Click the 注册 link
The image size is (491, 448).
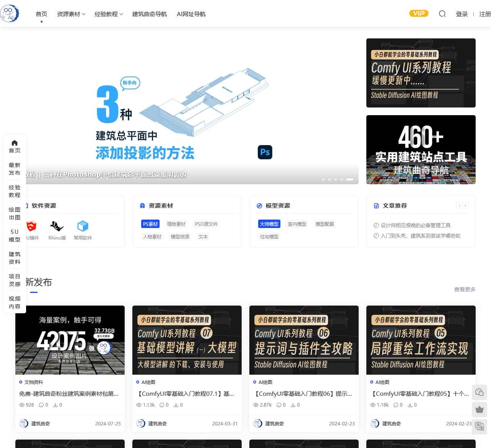(x=485, y=14)
